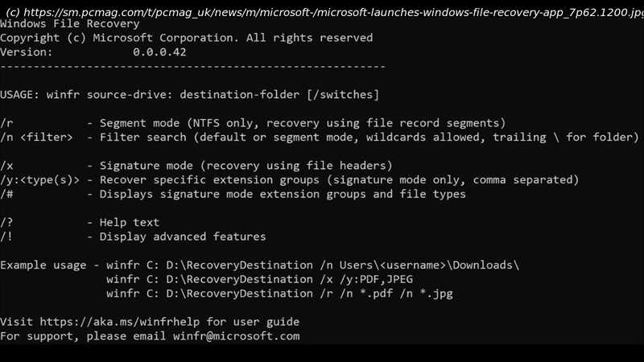Click the /! Display advanced features line
Image resolution: width=644 pixels, height=362 pixels.
pyautogui.click(x=133, y=237)
